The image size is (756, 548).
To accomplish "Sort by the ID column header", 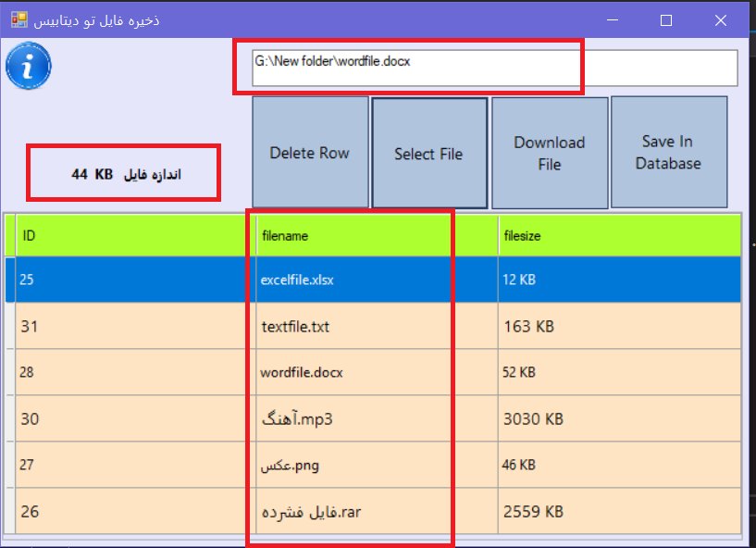I will [x=130, y=235].
